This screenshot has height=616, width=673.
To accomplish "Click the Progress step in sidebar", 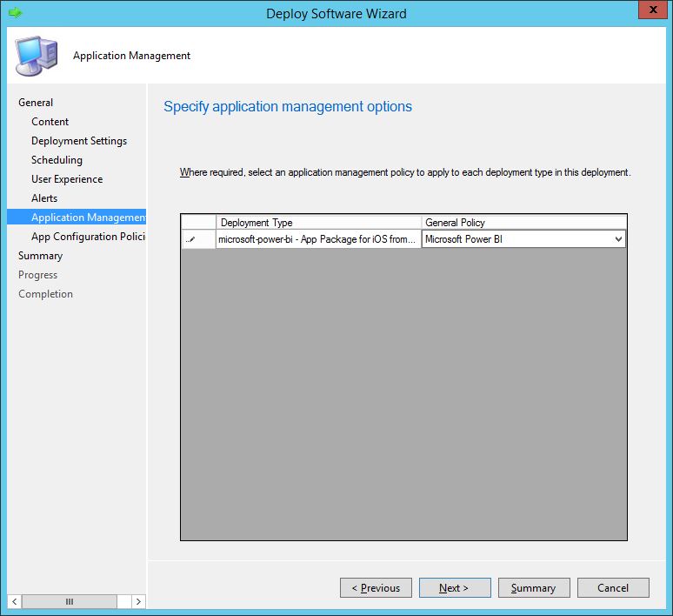I will pyautogui.click(x=37, y=275).
